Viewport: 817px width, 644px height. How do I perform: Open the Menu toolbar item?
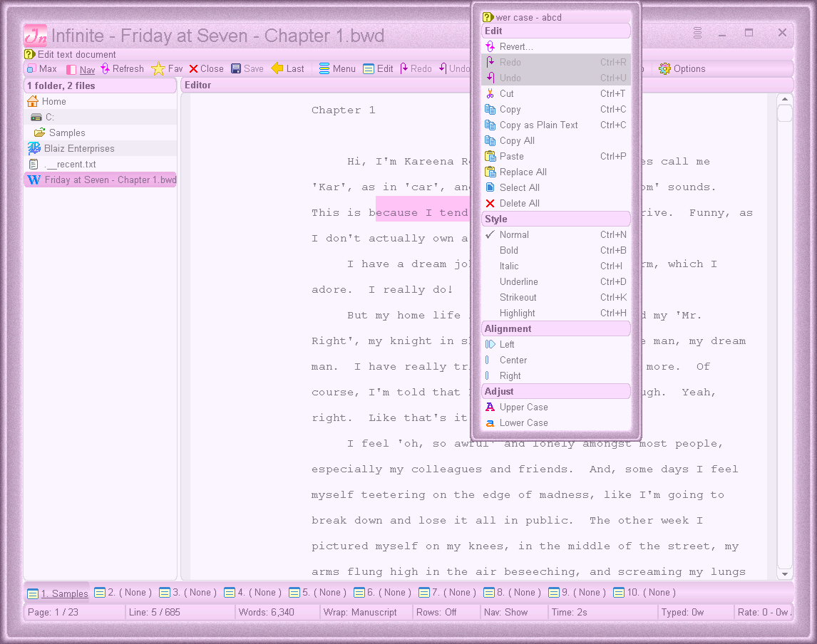337,68
